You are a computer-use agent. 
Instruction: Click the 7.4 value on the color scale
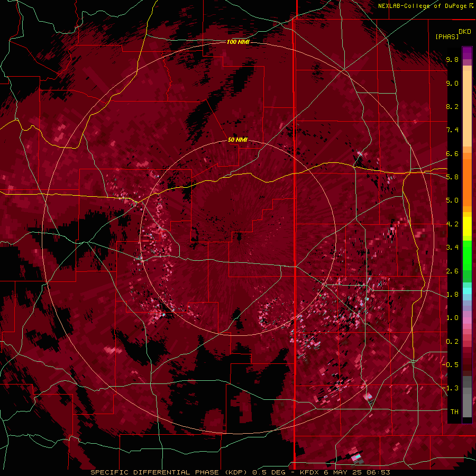pyautogui.click(x=452, y=130)
